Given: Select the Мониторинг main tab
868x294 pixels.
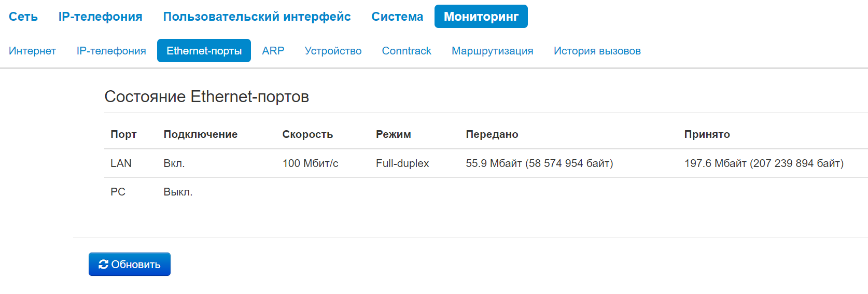Looking at the screenshot, I should coord(481,17).
